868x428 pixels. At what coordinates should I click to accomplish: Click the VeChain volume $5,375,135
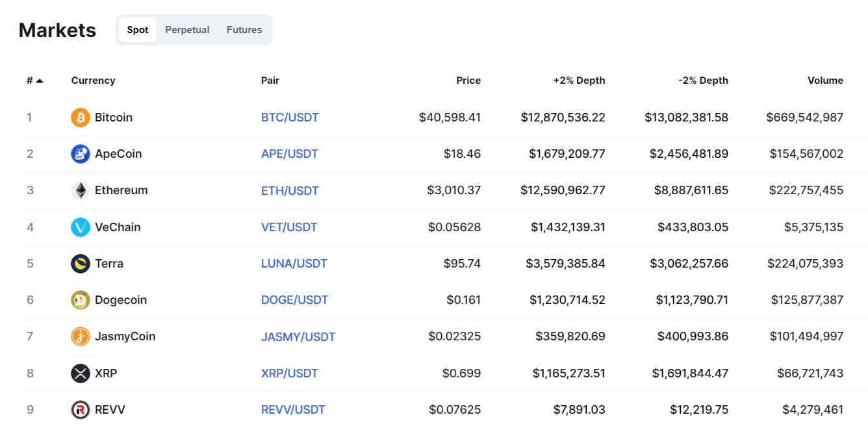814,227
